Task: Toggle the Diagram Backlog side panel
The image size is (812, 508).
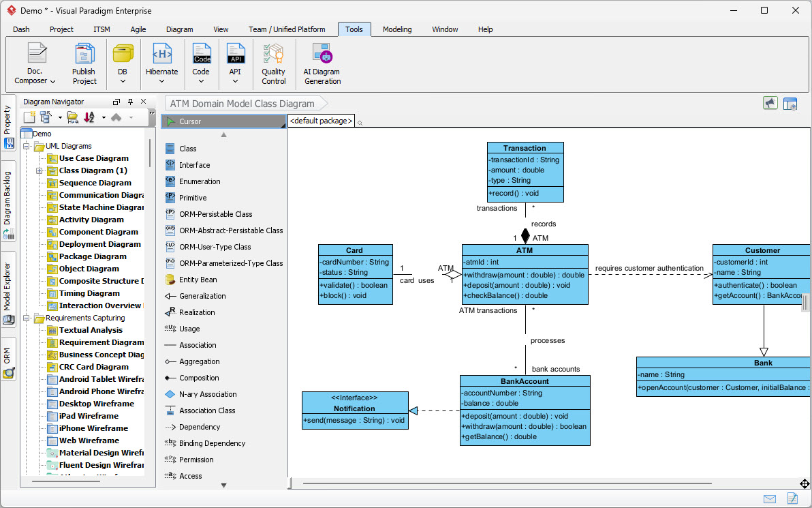Action: (x=8, y=201)
